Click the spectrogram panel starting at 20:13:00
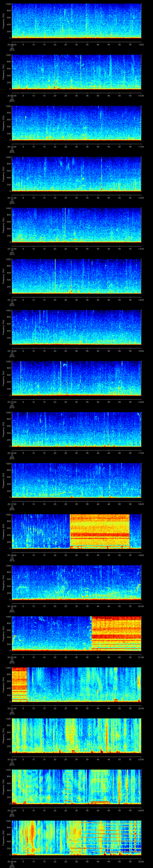 tap(77, 276)
